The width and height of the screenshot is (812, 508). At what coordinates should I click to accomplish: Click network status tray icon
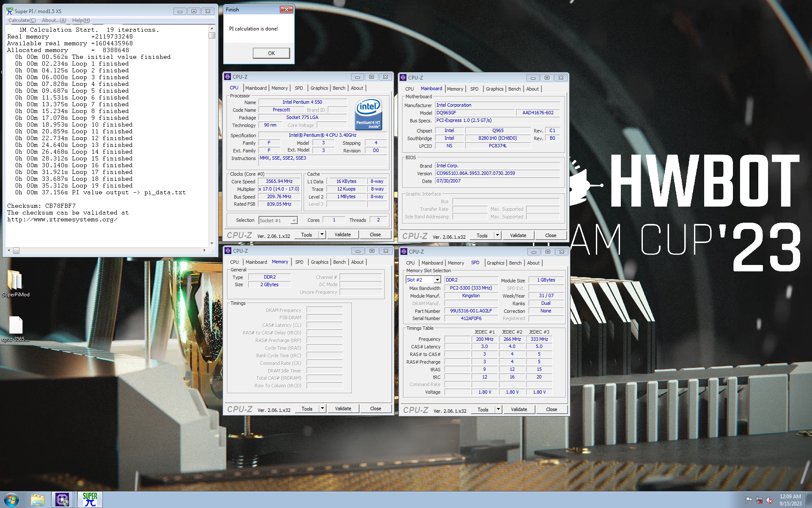[759, 500]
